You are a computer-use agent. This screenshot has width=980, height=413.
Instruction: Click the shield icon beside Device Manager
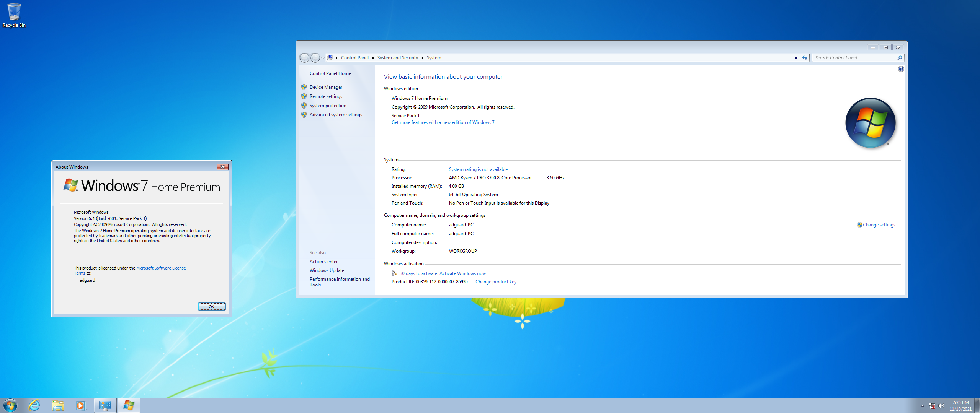[304, 87]
